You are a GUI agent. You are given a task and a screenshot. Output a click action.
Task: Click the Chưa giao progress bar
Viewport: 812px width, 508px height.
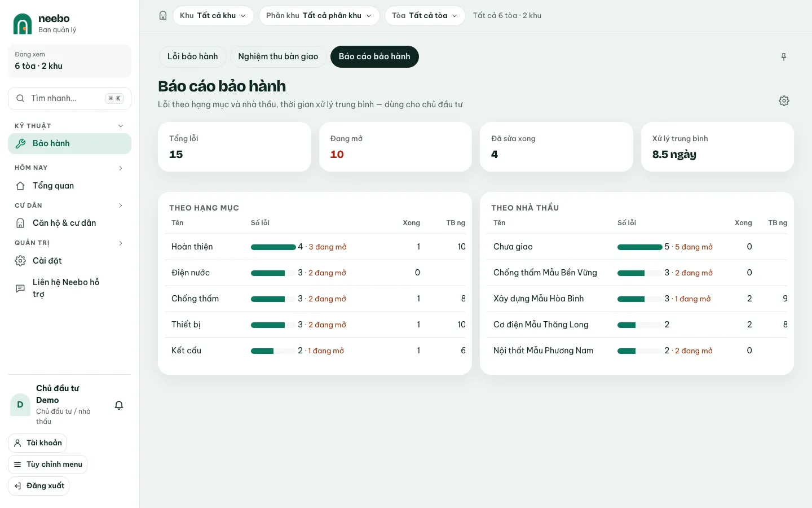pyautogui.click(x=640, y=247)
